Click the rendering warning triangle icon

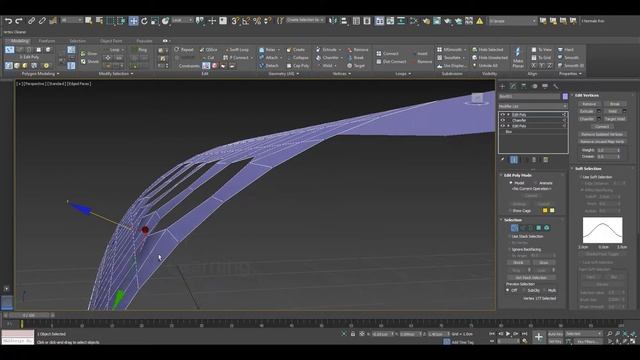click(x=480, y=21)
